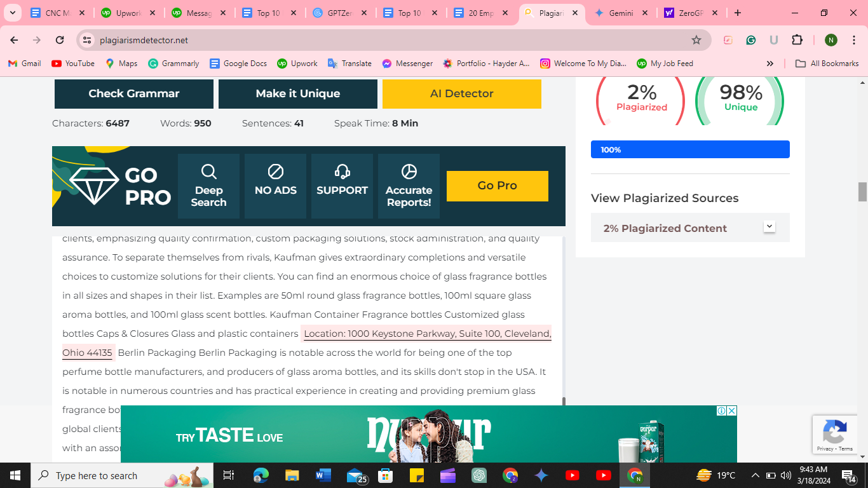This screenshot has height=488, width=868.
Task: Open the Translate bookmark
Action: pyautogui.click(x=349, y=64)
